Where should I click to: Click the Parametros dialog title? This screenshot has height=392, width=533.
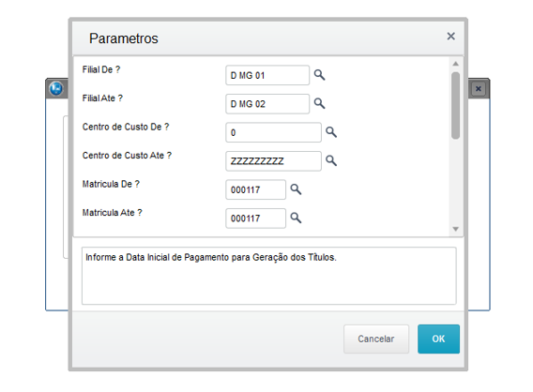(124, 38)
